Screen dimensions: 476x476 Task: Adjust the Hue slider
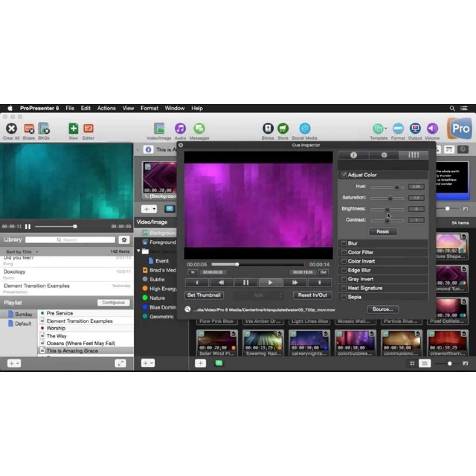(397, 187)
